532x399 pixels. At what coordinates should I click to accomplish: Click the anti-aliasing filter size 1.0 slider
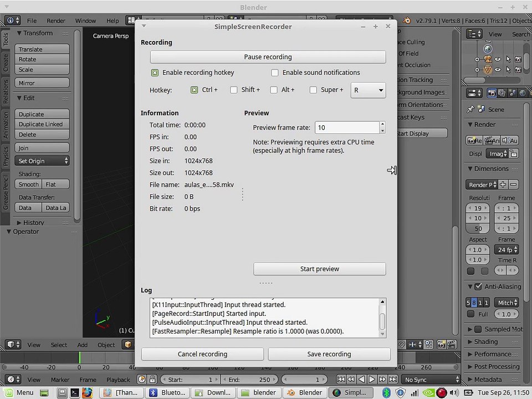tap(506, 314)
